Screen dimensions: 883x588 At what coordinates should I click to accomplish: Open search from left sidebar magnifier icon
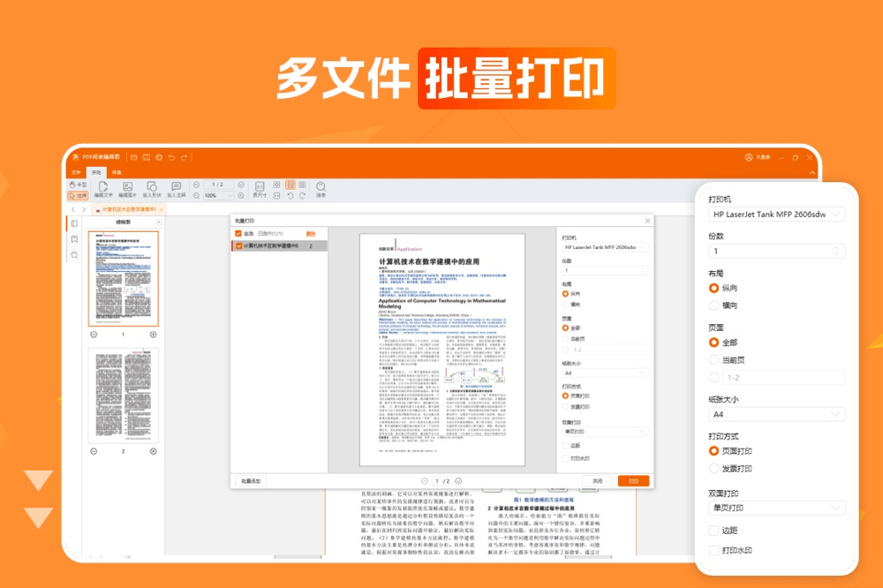point(74,255)
